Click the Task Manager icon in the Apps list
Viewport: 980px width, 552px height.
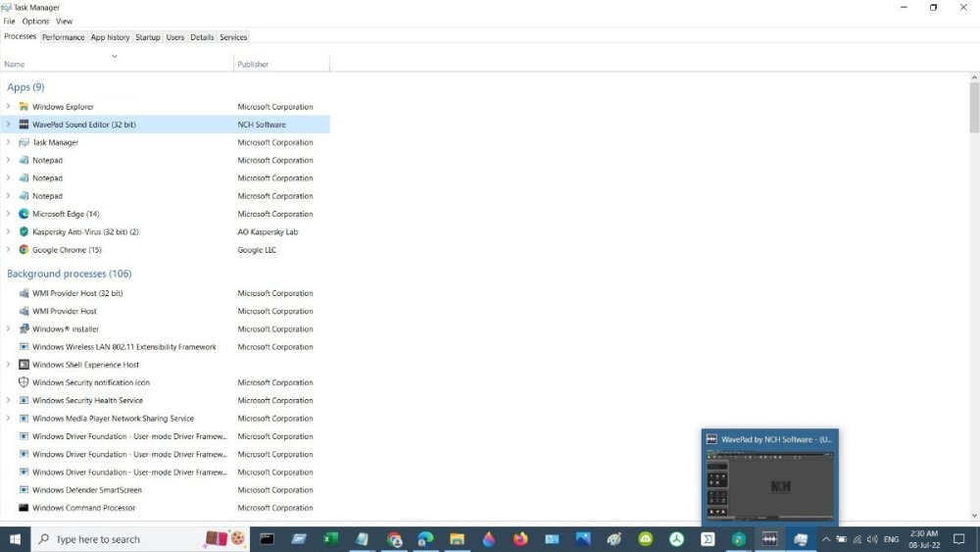coord(24,142)
